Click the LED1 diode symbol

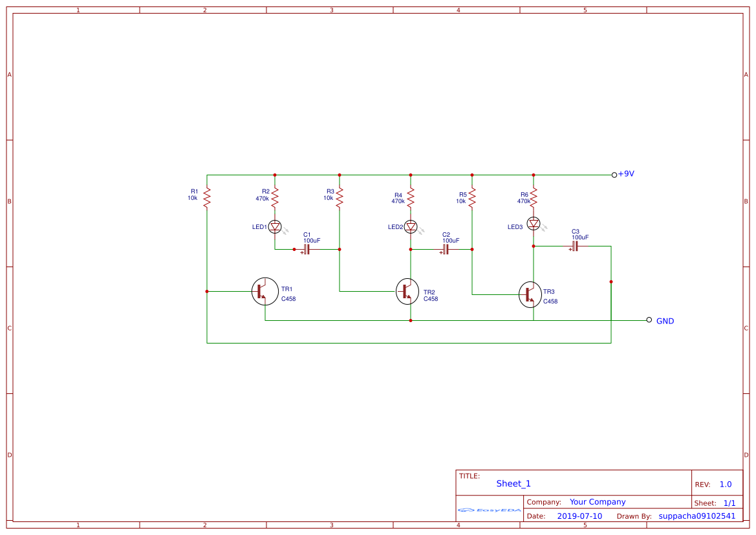coord(275,226)
